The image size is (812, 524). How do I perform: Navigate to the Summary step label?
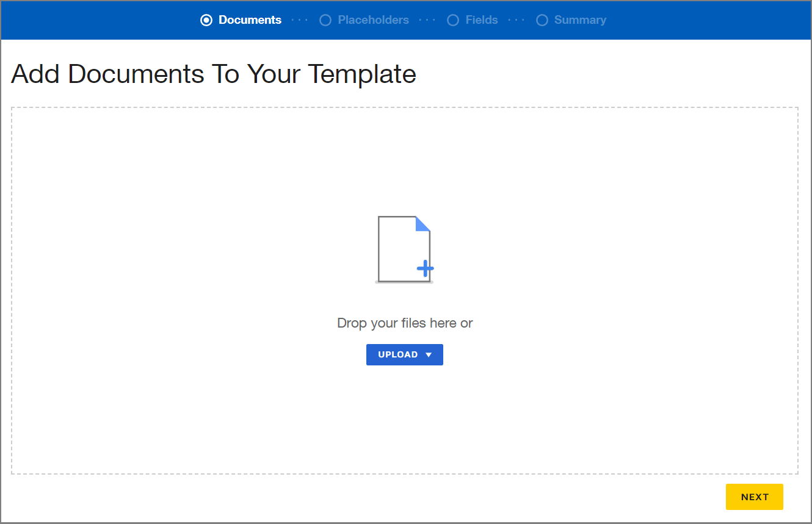click(x=580, y=20)
